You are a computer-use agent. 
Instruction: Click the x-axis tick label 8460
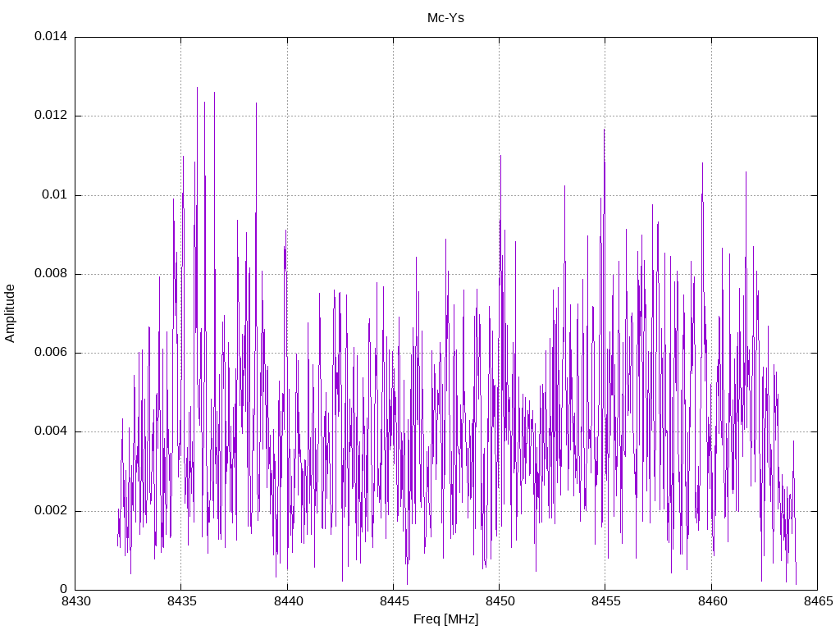[x=712, y=601]
